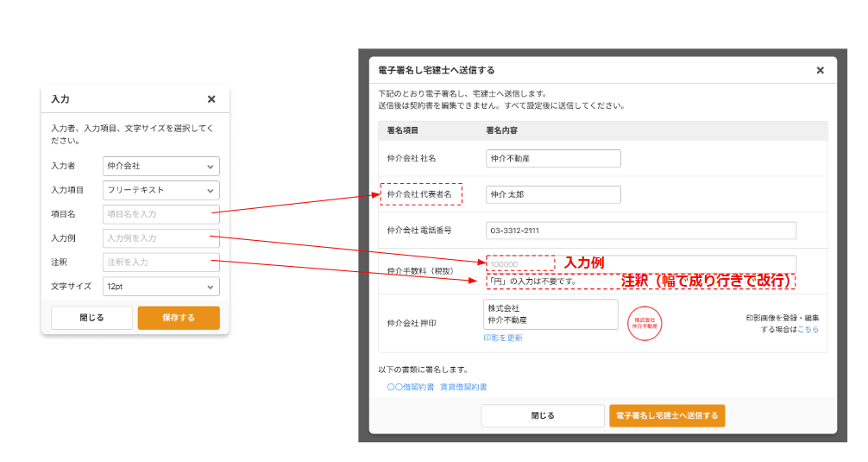Viewport: 868px width, 462px height.
Task: Open the 賃貸借契約書 document link
Action: click(x=463, y=387)
